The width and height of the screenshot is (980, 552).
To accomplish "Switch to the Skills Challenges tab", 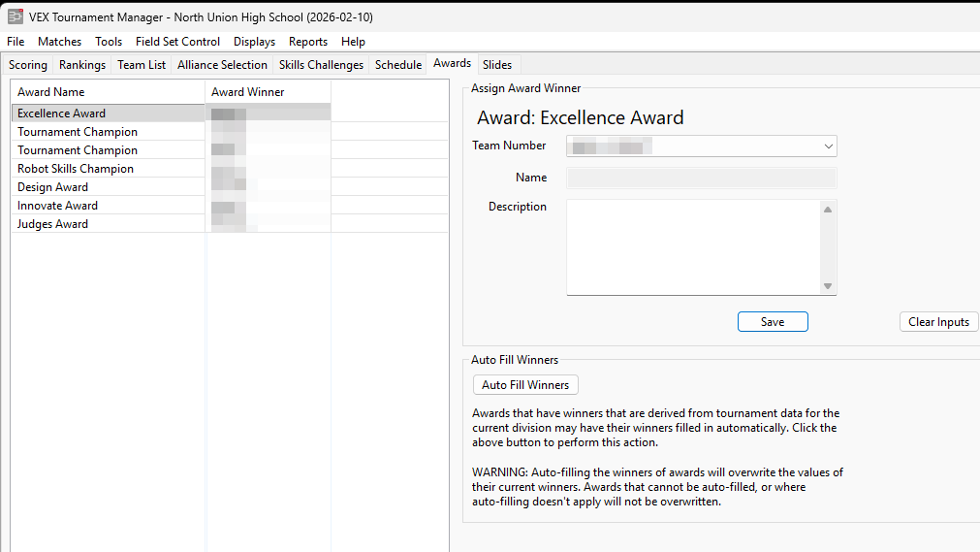I will (x=321, y=65).
